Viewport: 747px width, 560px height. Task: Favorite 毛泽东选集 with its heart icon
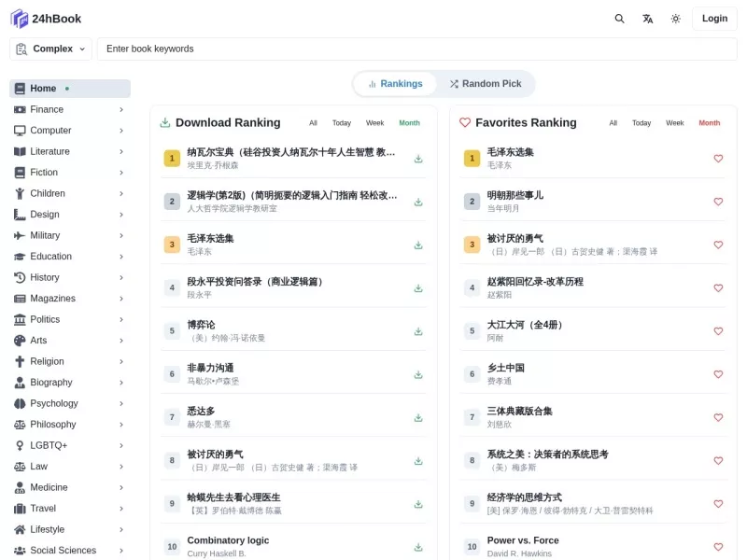718,159
